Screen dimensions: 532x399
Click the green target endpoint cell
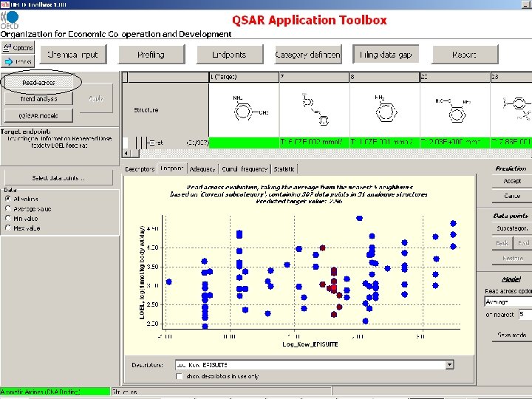click(x=244, y=143)
